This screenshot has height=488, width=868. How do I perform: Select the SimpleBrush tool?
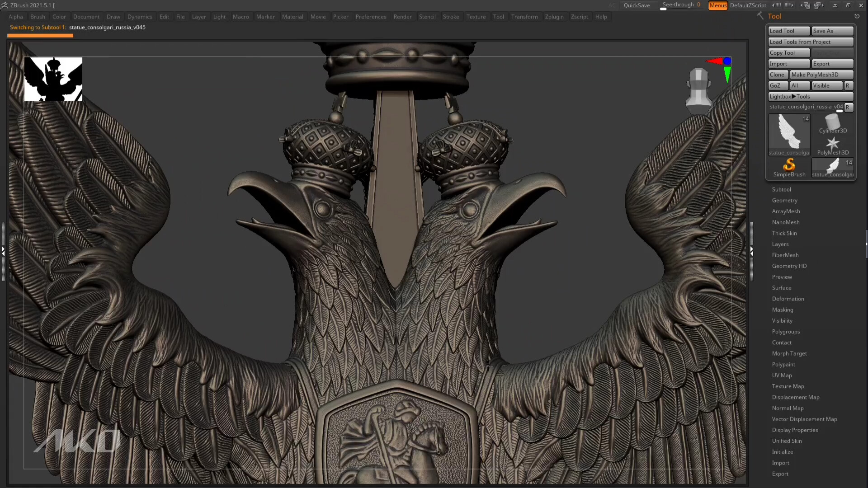(789, 166)
